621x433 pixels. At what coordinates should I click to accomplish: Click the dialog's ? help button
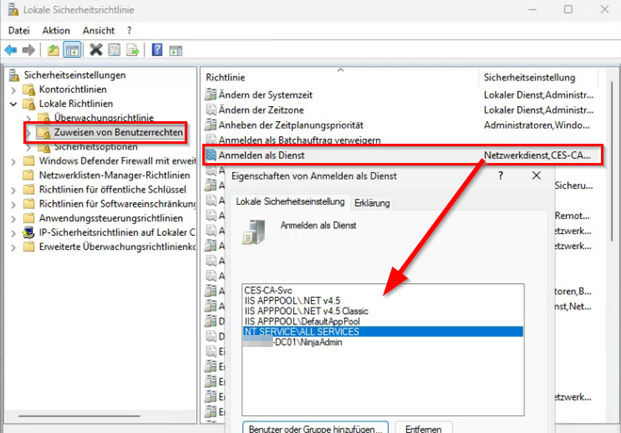point(501,175)
